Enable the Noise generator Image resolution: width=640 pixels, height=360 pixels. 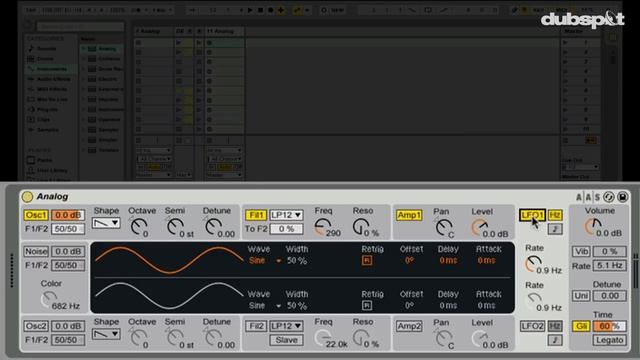tap(36, 251)
